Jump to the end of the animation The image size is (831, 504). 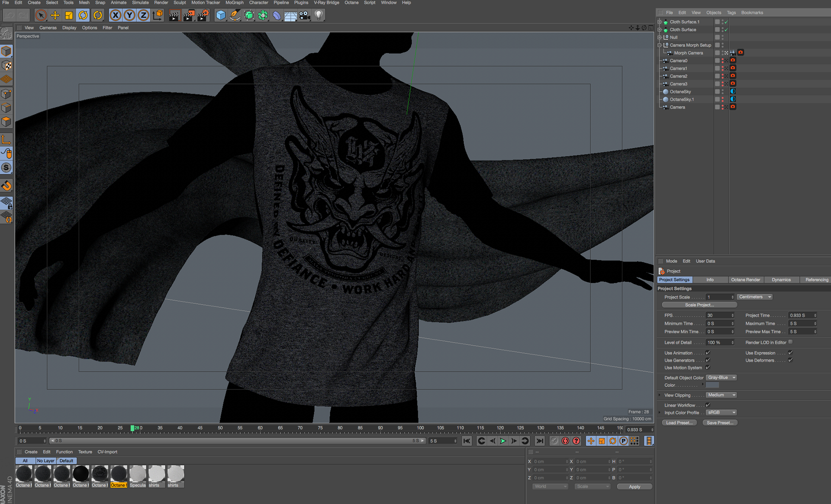pyautogui.click(x=539, y=441)
